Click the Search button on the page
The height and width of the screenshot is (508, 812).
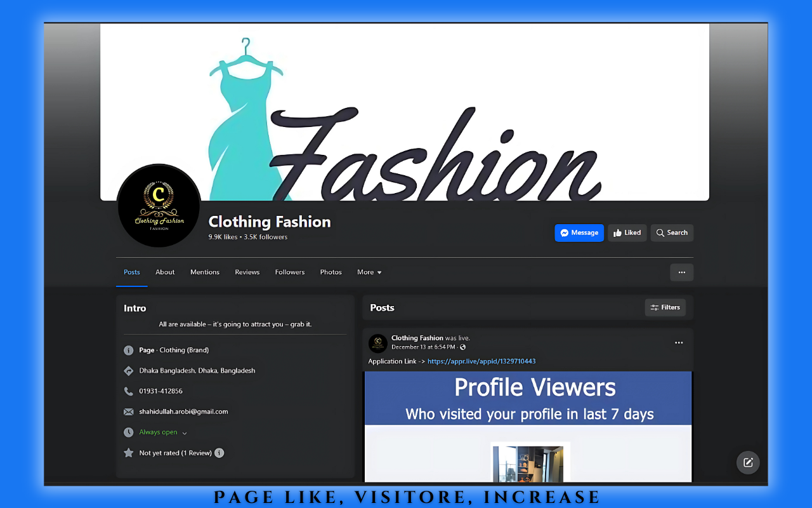click(x=672, y=233)
